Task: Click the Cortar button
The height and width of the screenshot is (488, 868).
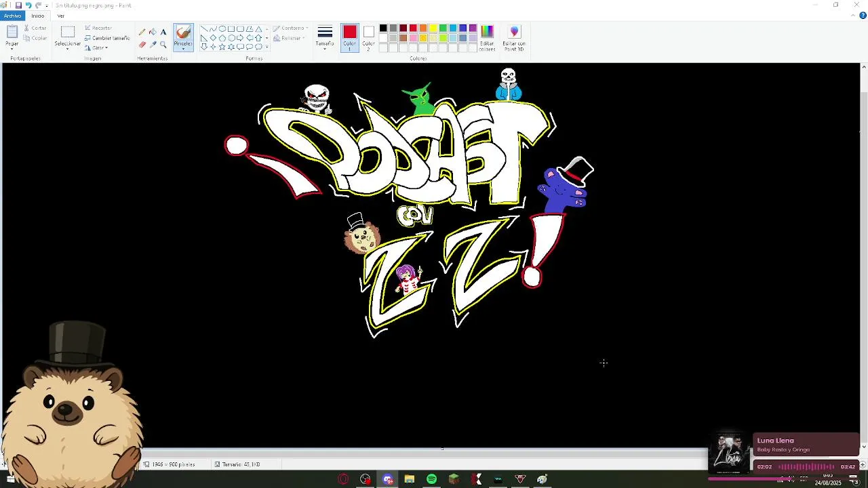Action: pyautogui.click(x=34, y=28)
